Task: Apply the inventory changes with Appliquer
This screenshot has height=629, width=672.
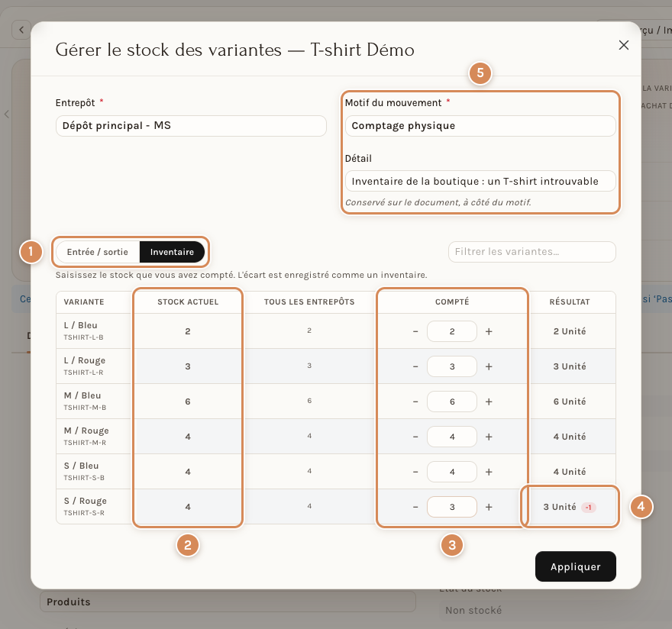Action: tap(576, 566)
